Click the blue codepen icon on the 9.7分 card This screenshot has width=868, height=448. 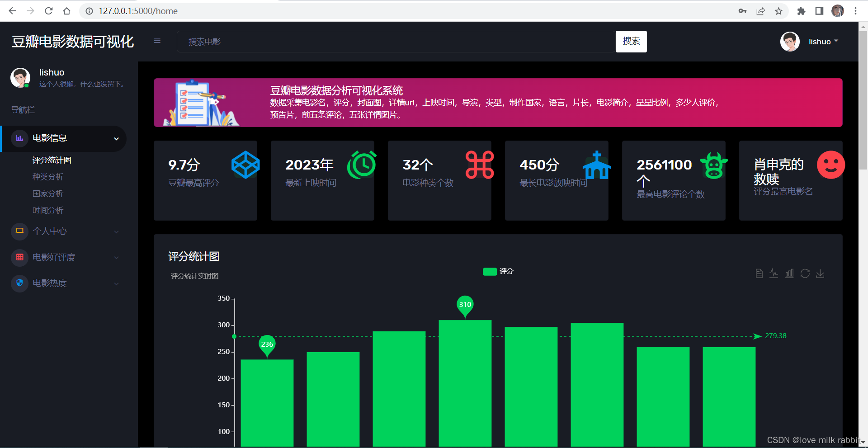click(x=245, y=165)
